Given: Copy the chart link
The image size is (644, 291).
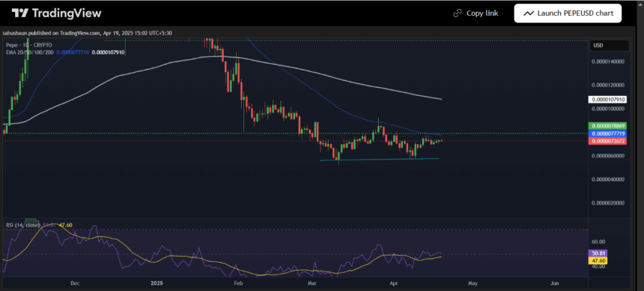Looking at the screenshot, I should coord(476,13).
